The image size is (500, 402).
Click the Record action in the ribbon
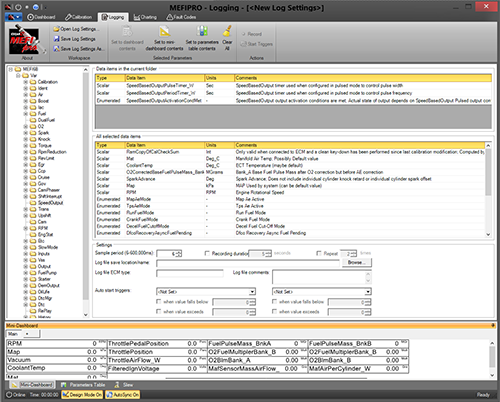(x=252, y=34)
